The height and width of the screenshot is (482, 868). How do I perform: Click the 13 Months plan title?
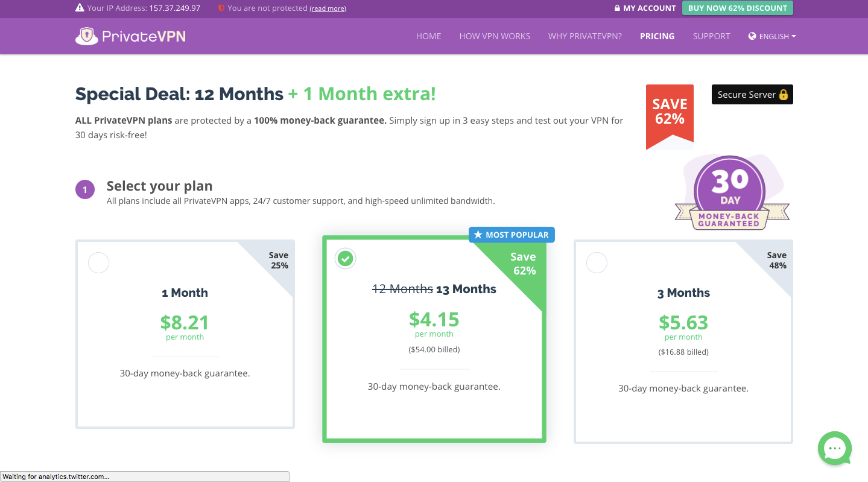coord(434,289)
